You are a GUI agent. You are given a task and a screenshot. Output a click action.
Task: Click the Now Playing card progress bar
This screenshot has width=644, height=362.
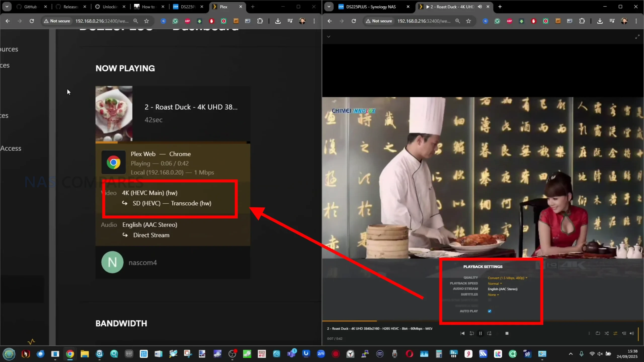tap(173, 142)
